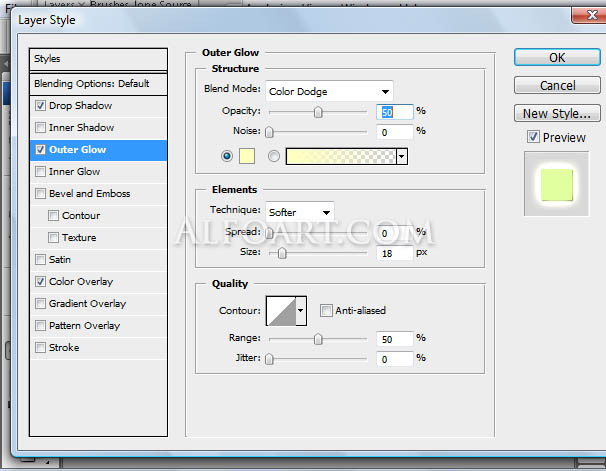606x471 pixels.
Task: Toggle the Drop Shadow checkbox
Action: (x=40, y=105)
